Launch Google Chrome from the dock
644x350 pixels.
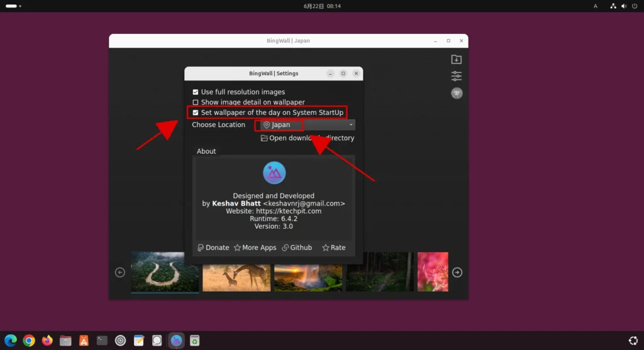point(29,341)
